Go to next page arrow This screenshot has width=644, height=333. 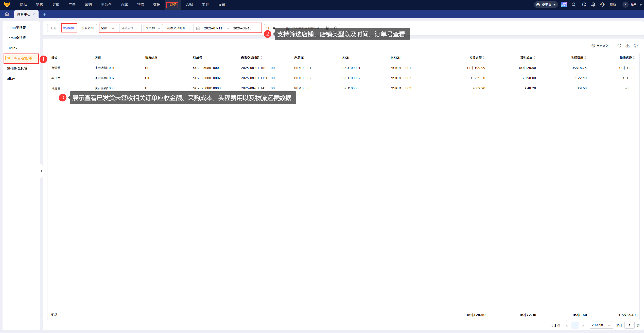[583, 325]
